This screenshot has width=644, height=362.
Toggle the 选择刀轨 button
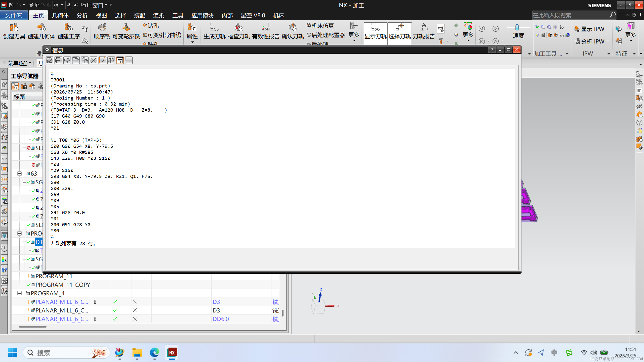[x=399, y=31]
